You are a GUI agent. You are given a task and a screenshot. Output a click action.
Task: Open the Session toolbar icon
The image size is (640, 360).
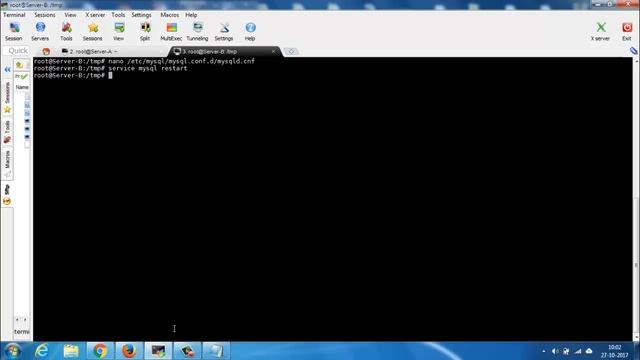14,31
